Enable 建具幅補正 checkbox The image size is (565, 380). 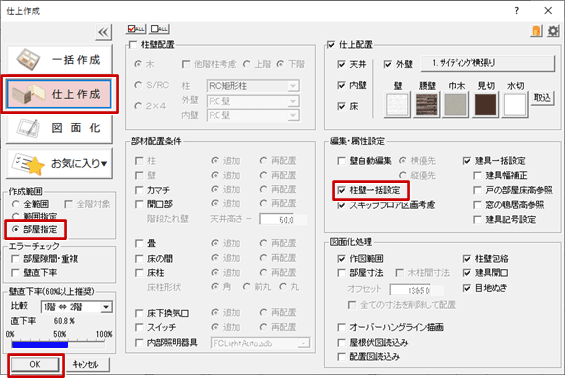[x=477, y=175]
